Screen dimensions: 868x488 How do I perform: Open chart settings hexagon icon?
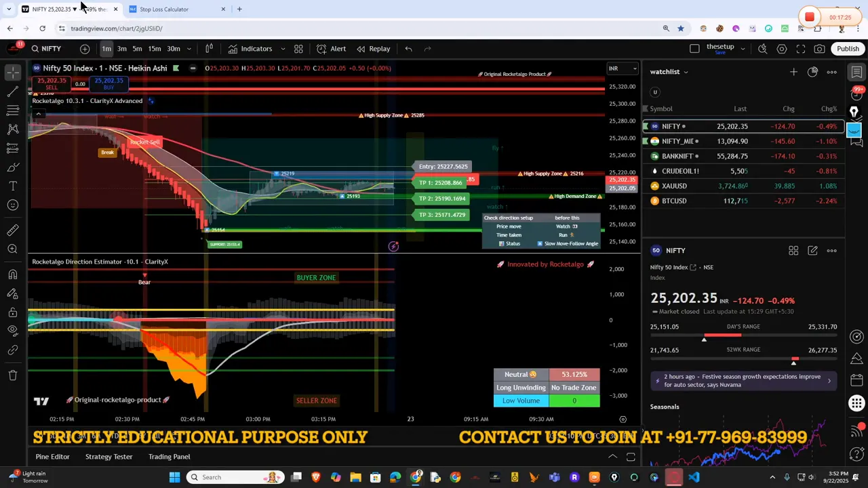tap(782, 49)
